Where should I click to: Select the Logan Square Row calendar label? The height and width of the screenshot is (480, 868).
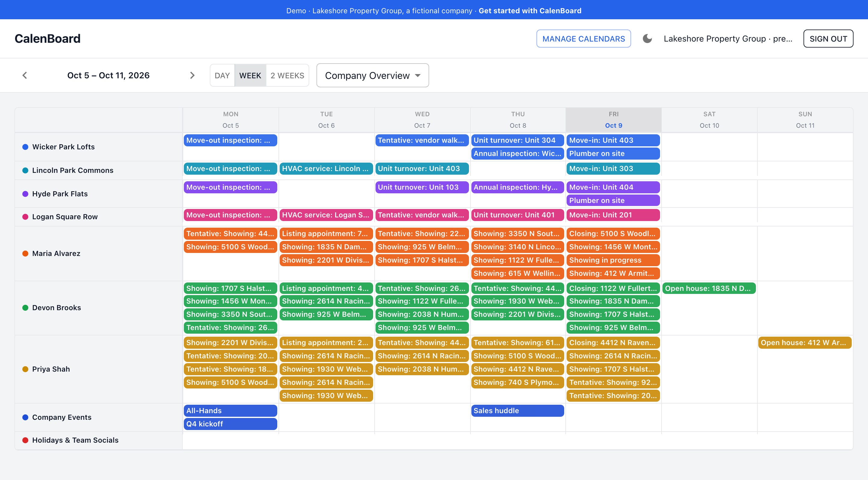(x=65, y=217)
